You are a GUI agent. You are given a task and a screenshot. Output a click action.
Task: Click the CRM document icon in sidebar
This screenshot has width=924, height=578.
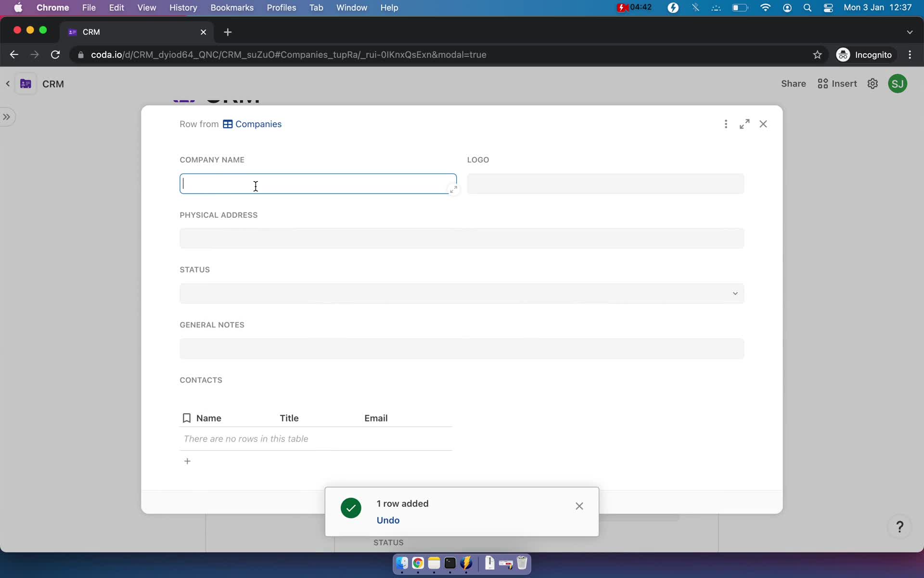coord(26,83)
